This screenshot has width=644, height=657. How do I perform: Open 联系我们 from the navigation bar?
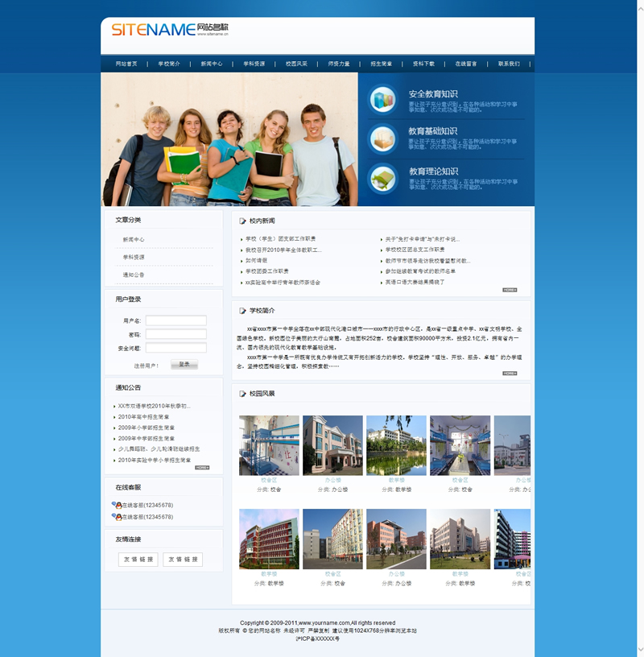coord(509,64)
